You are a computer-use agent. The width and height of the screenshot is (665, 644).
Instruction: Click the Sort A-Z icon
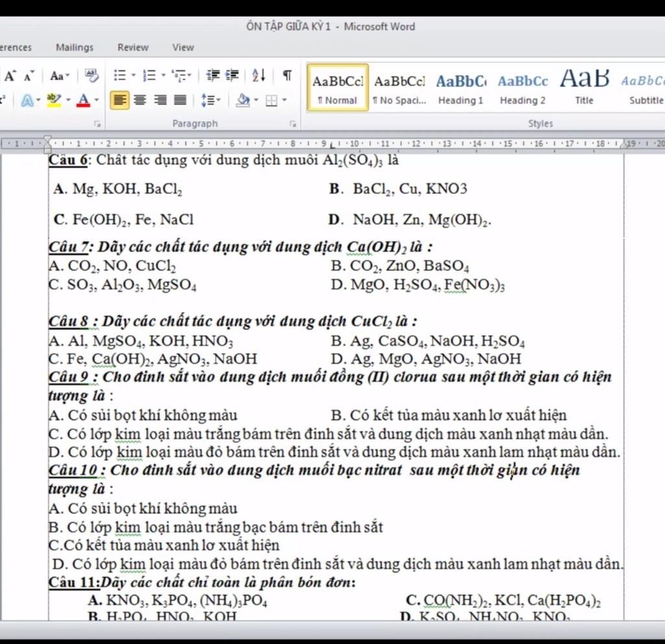(258, 75)
